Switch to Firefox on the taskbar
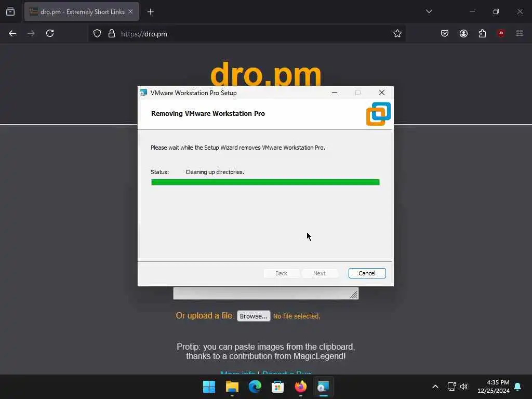This screenshot has width=532, height=399. click(301, 387)
